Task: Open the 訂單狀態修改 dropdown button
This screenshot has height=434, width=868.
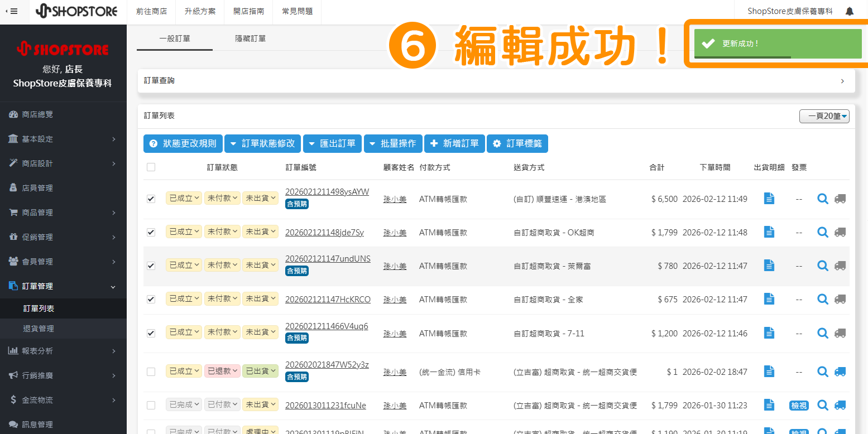Action: (262, 143)
